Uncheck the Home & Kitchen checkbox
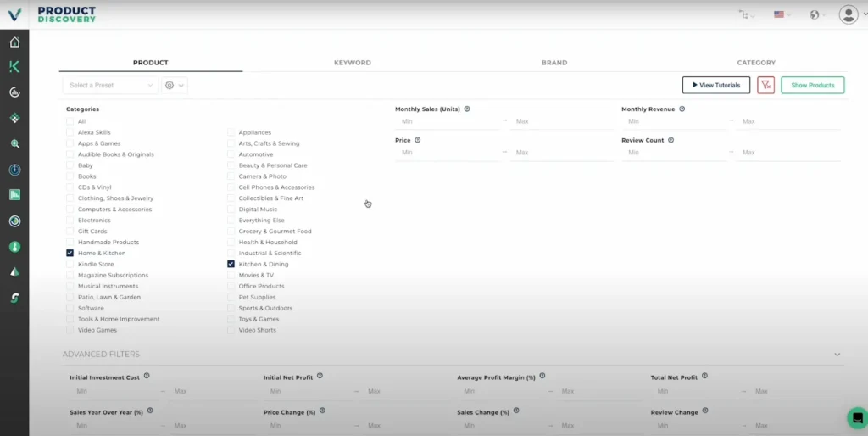868x436 pixels. 70,253
